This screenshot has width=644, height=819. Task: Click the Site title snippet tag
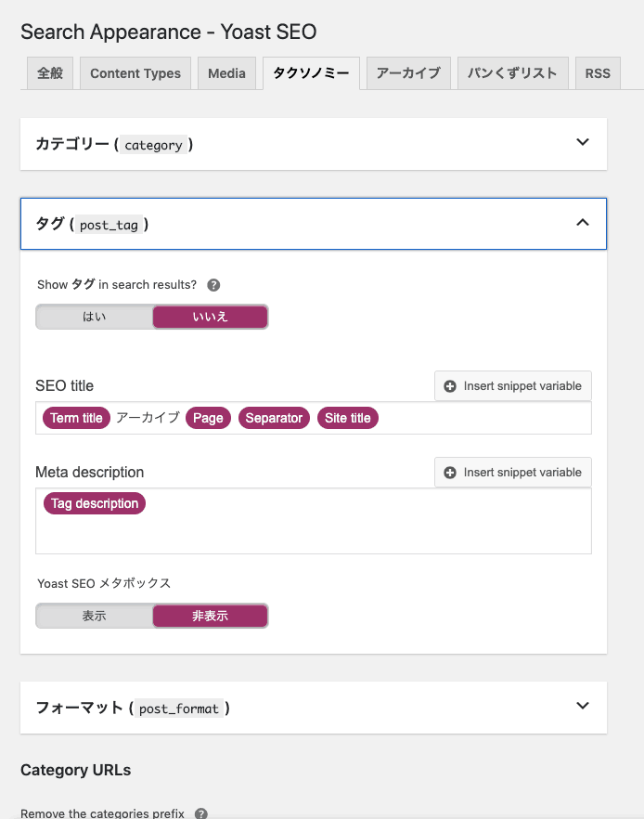coord(348,418)
